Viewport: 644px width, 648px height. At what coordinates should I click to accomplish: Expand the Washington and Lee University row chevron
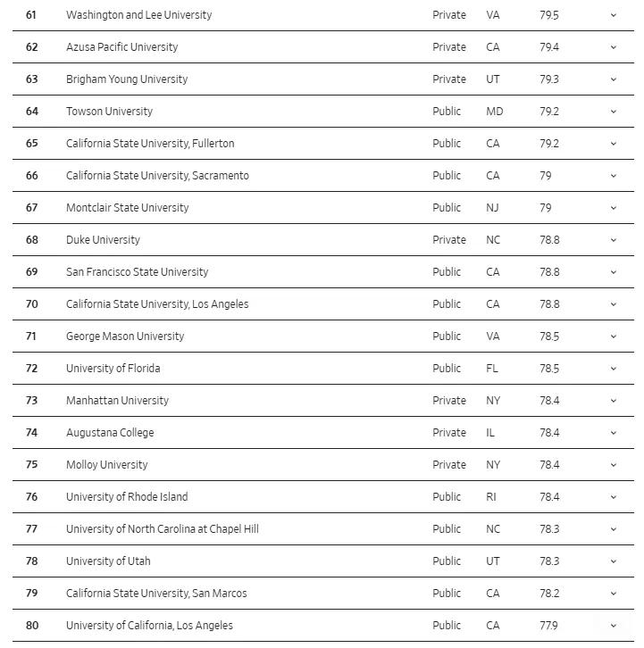[614, 15]
